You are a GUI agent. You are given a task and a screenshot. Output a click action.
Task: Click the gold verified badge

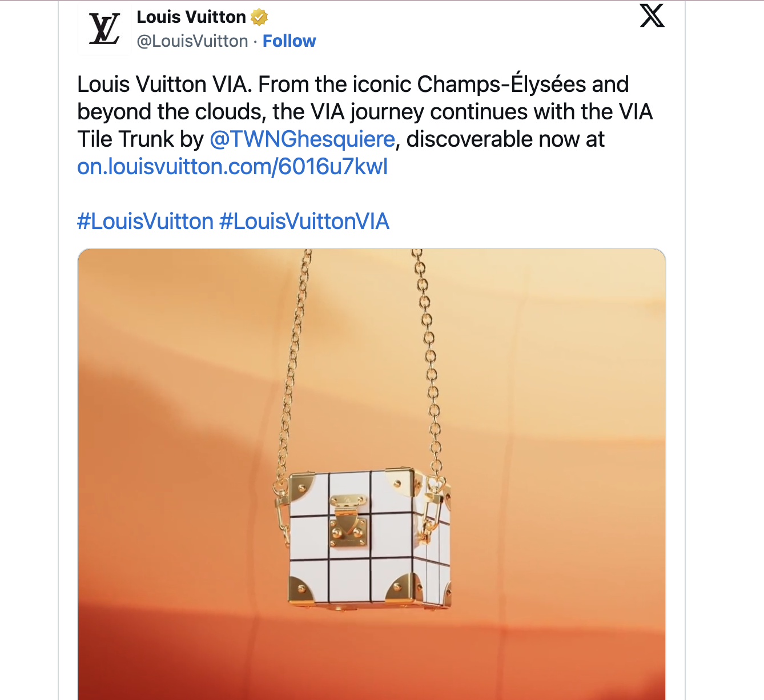coord(259,18)
